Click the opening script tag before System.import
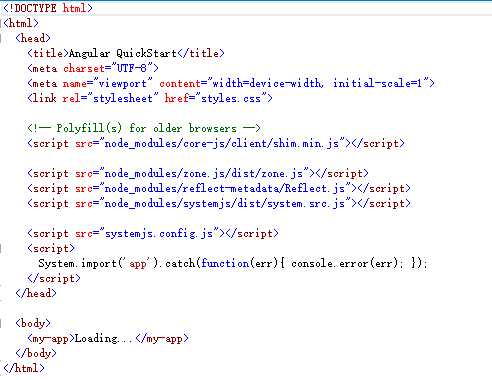 click(x=51, y=248)
